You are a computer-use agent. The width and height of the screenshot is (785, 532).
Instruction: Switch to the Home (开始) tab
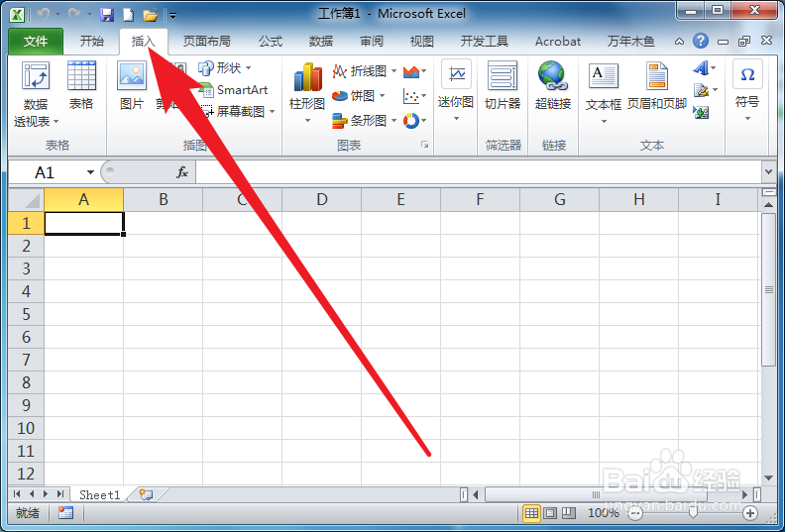[92, 41]
